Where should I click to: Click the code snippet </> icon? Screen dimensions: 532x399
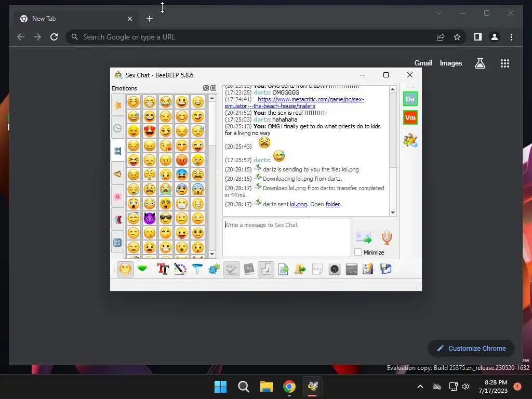[317, 270]
